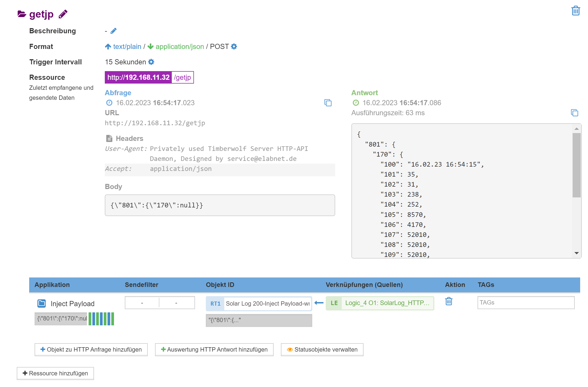
Task: Delete the Inject Payload row via trash icon
Action: 449,301
